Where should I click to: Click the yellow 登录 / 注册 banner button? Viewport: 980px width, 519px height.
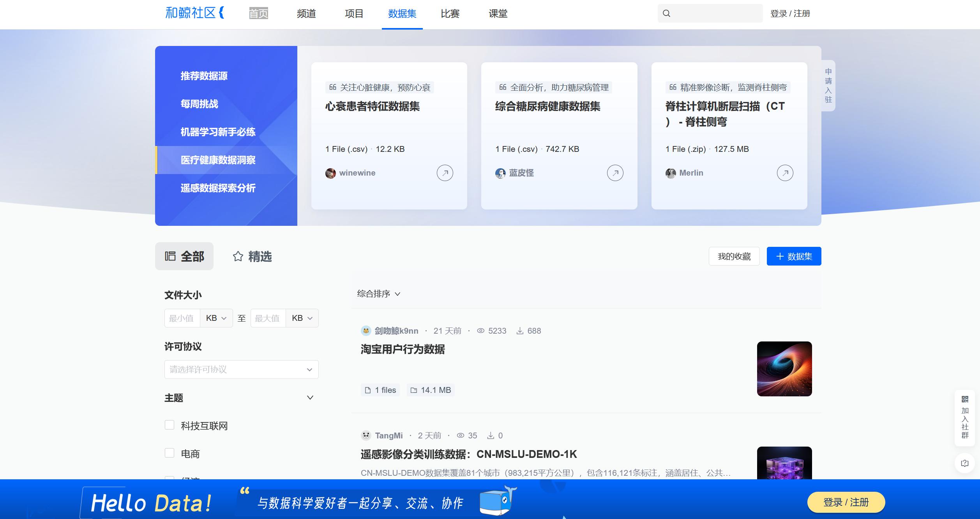tap(846, 502)
